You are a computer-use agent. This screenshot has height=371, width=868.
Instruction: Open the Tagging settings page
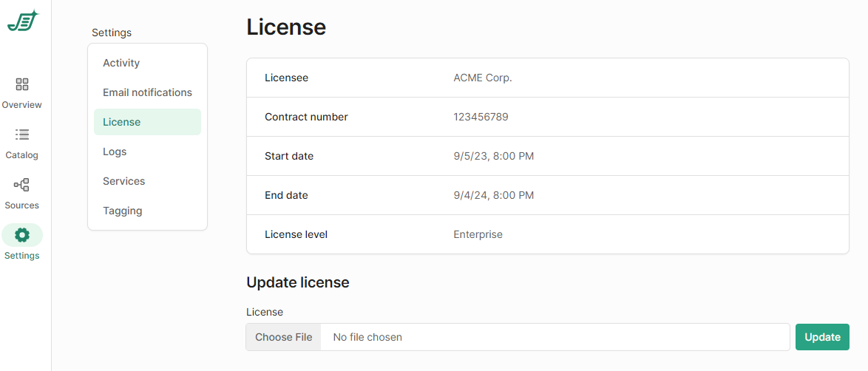pos(123,211)
